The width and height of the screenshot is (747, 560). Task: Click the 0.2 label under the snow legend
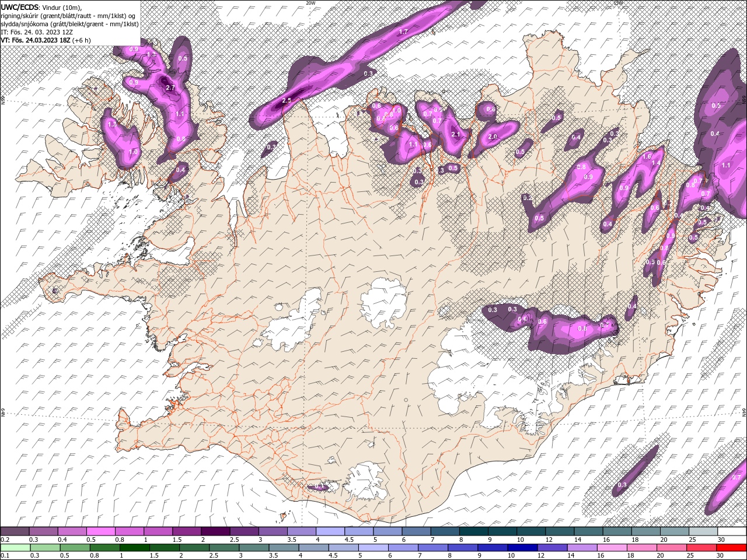pos(5,540)
